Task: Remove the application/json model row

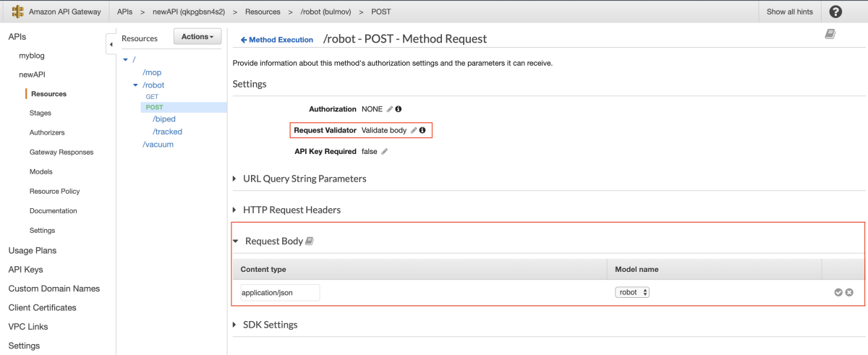Action: point(849,292)
